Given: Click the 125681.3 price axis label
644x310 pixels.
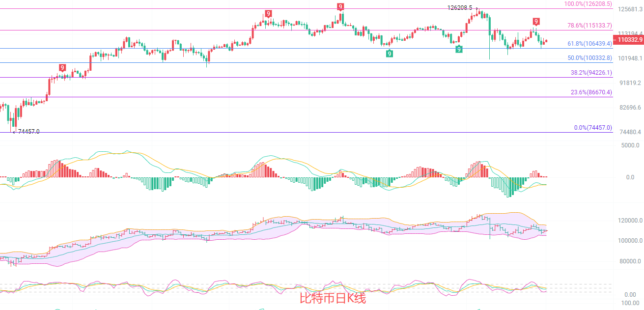Looking at the screenshot, I should [x=629, y=9].
